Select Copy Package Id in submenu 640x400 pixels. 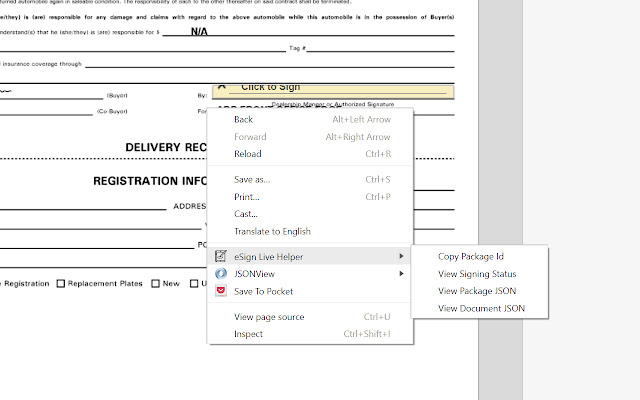[x=480, y=256]
